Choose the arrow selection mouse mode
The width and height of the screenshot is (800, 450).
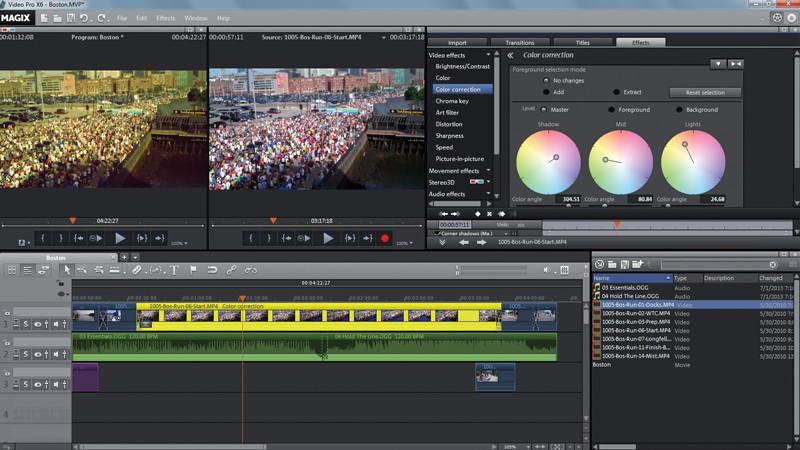coord(67,270)
